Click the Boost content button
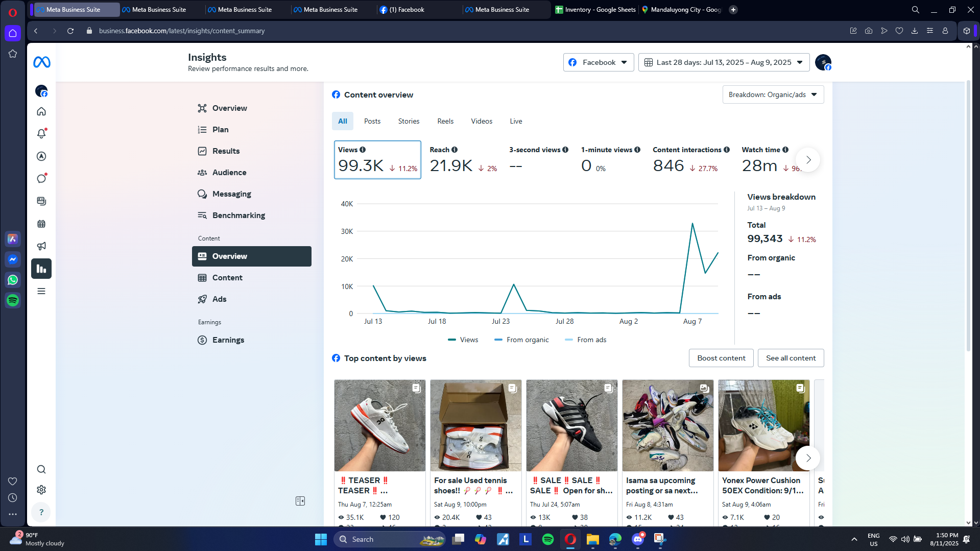Viewport: 980px width, 551px height. [x=721, y=358]
